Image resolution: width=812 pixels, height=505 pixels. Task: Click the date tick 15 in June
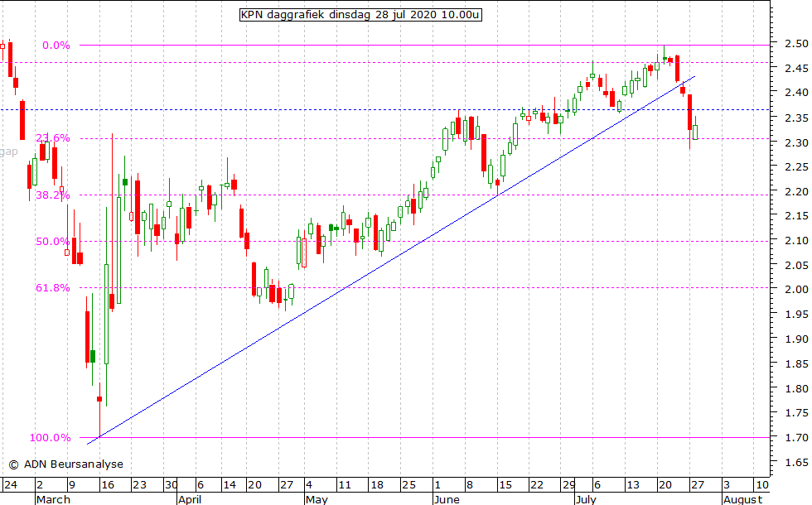tap(505, 485)
